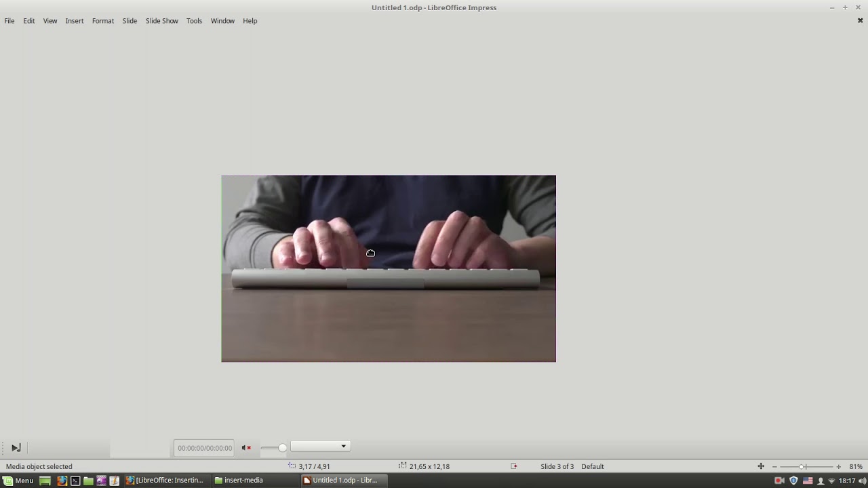Image resolution: width=868 pixels, height=488 pixels.
Task: Click the media playback icon in toolbar
Action: click(x=16, y=447)
